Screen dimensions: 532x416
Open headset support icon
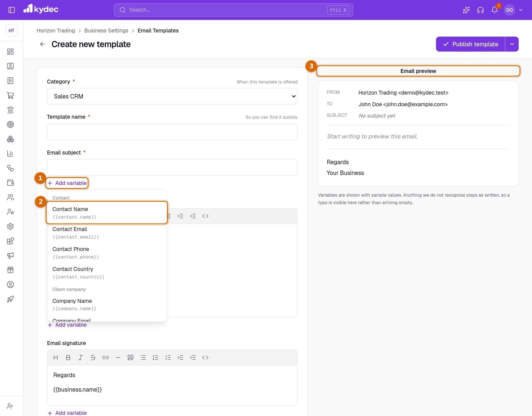(x=480, y=10)
